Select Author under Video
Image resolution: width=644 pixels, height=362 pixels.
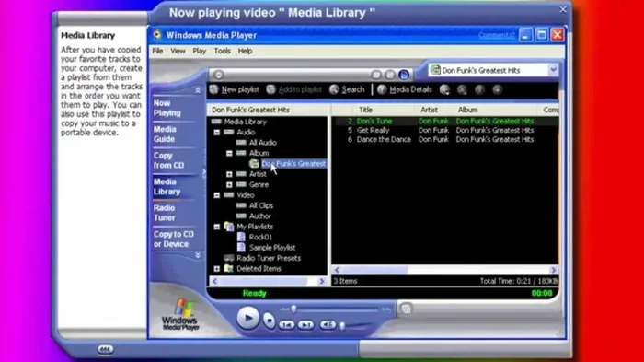pos(260,216)
